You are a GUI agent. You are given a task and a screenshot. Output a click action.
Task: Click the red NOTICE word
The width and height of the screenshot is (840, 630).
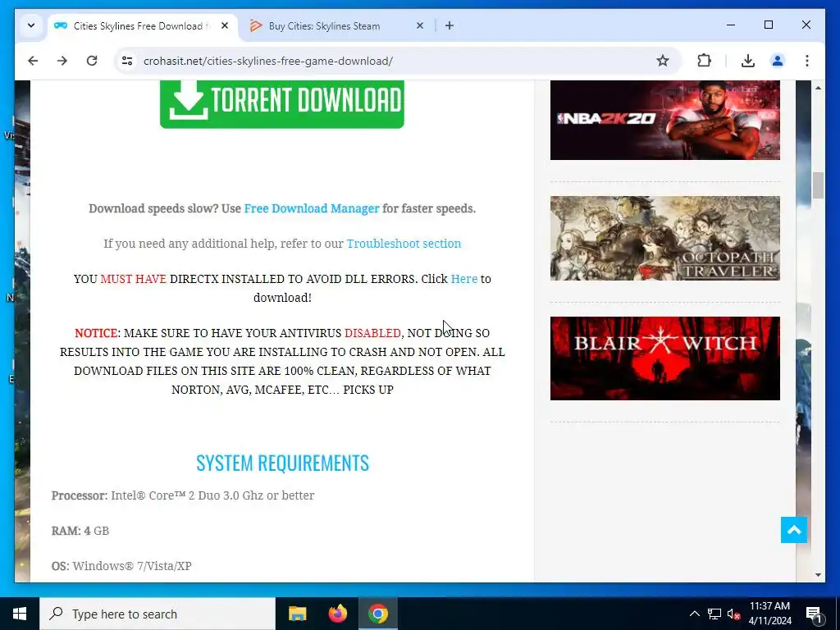[x=96, y=333]
